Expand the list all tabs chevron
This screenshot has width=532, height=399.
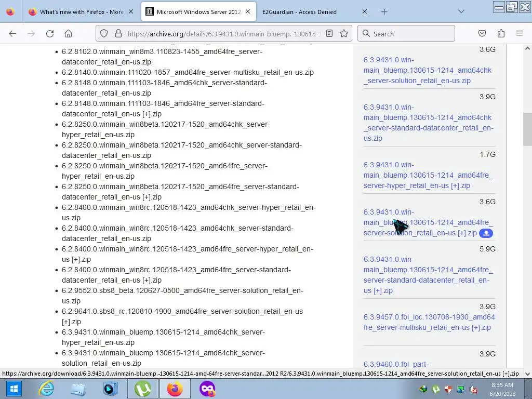(x=461, y=12)
